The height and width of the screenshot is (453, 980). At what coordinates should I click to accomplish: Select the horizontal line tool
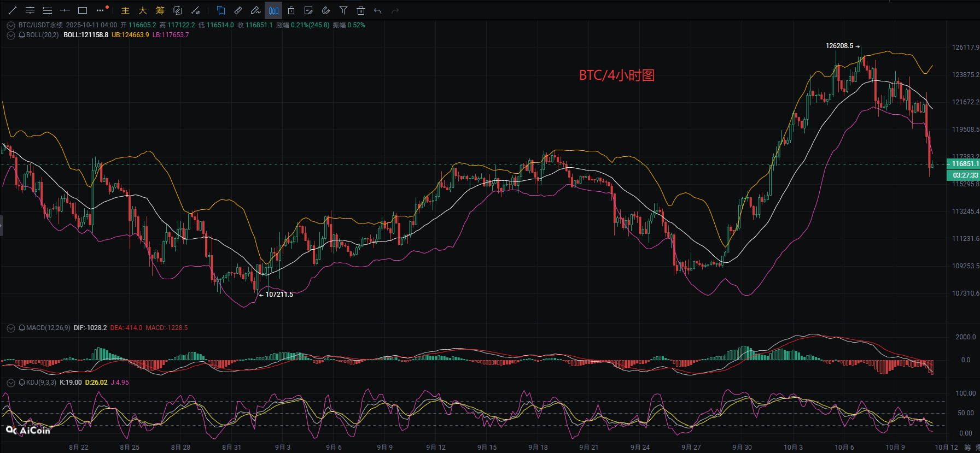[x=65, y=10]
